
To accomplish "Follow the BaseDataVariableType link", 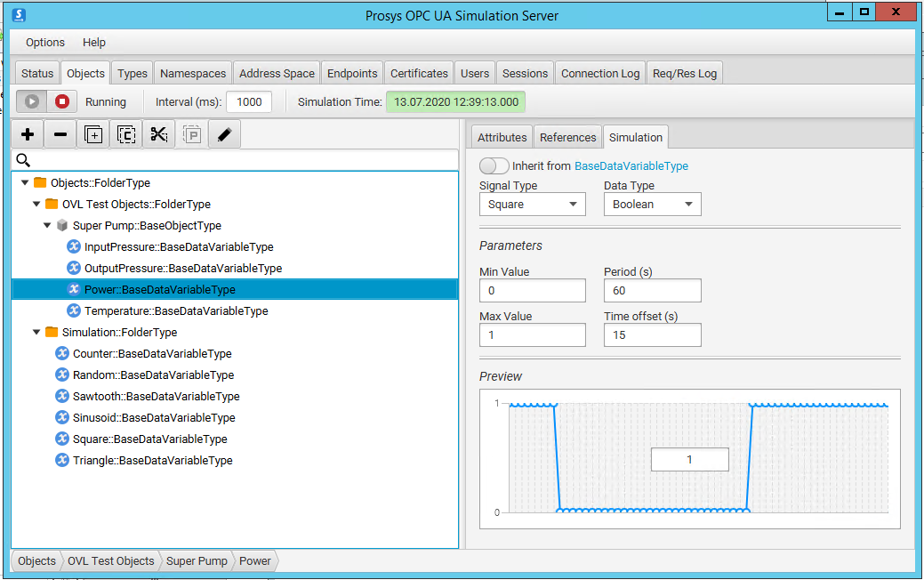I will tap(631, 166).
